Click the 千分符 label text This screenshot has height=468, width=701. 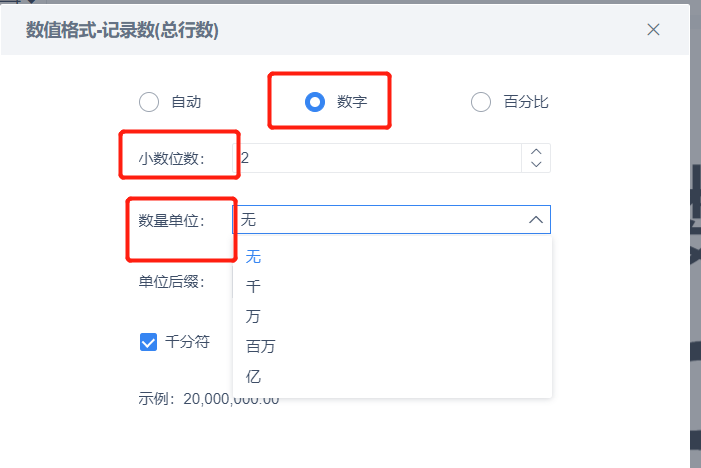coord(187,342)
